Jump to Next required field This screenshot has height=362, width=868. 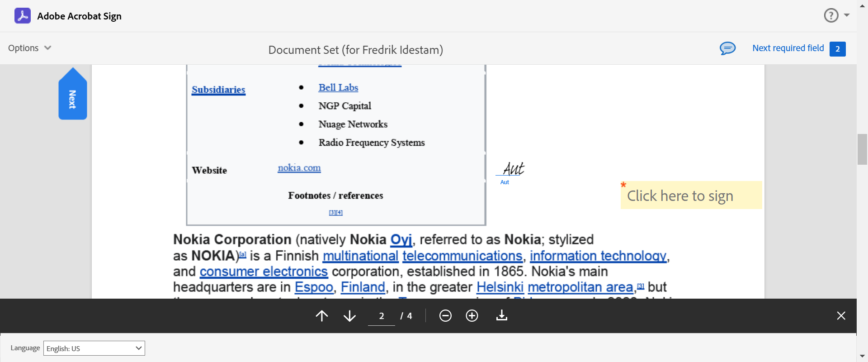click(x=788, y=48)
